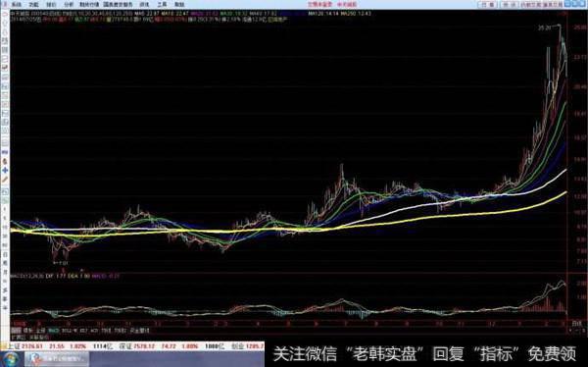Image resolution: width=588 pixels, height=367 pixels.
Task: Select the 指标 tab below the chart
Action: point(16,331)
